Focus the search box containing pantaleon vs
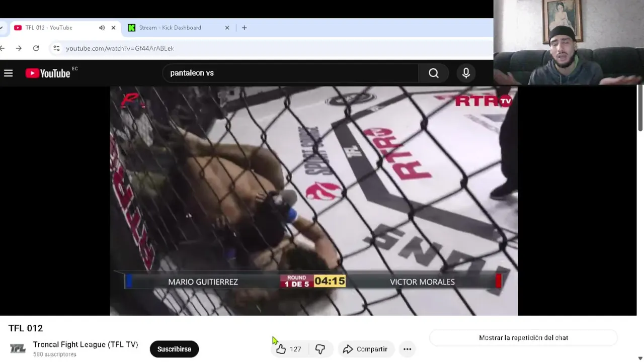 tap(291, 73)
